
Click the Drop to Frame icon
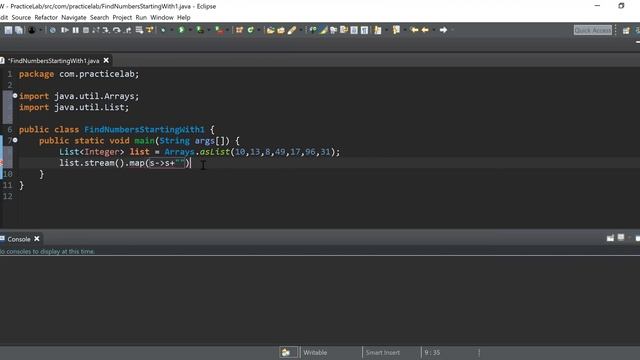[139, 30]
